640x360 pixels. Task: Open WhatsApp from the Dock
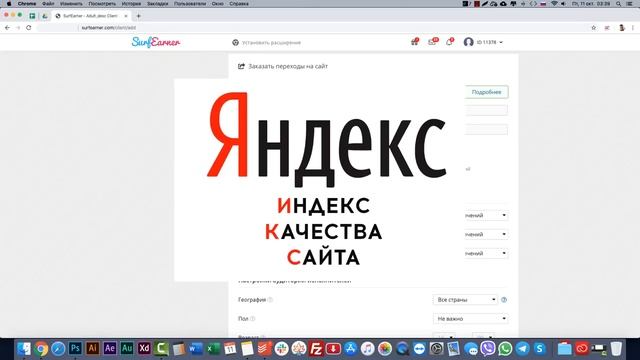tap(505, 349)
